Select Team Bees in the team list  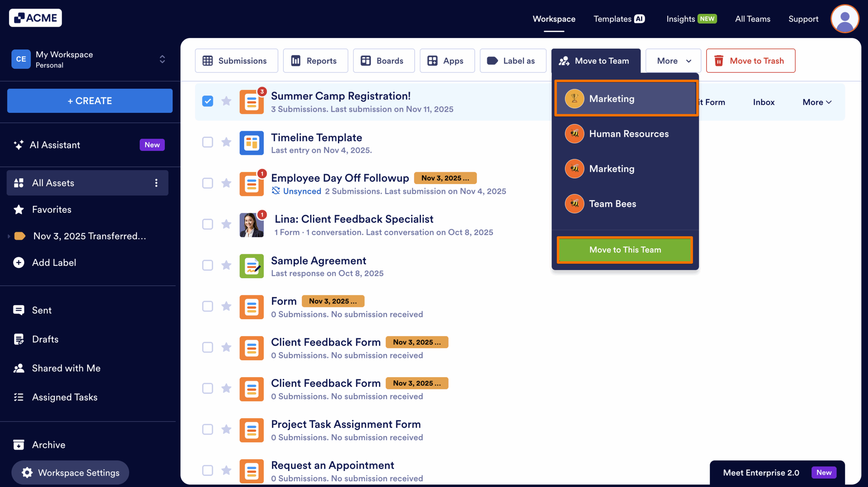point(612,204)
